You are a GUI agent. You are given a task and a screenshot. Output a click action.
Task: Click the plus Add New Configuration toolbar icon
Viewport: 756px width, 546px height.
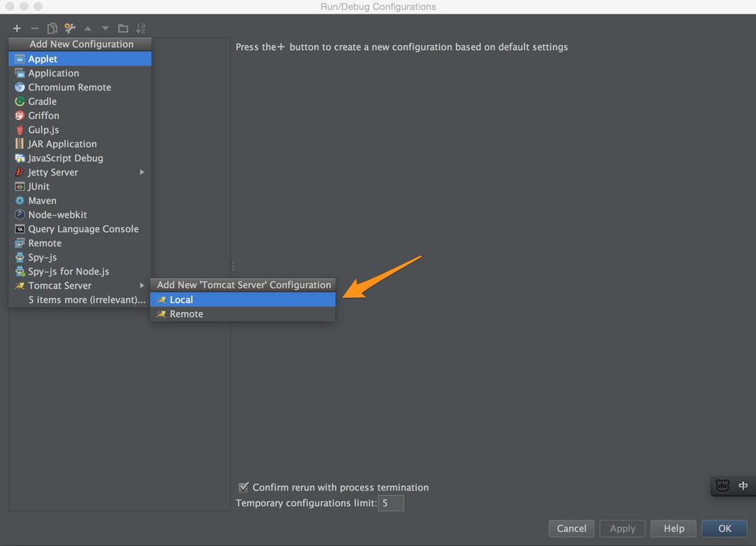coord(17,28)
